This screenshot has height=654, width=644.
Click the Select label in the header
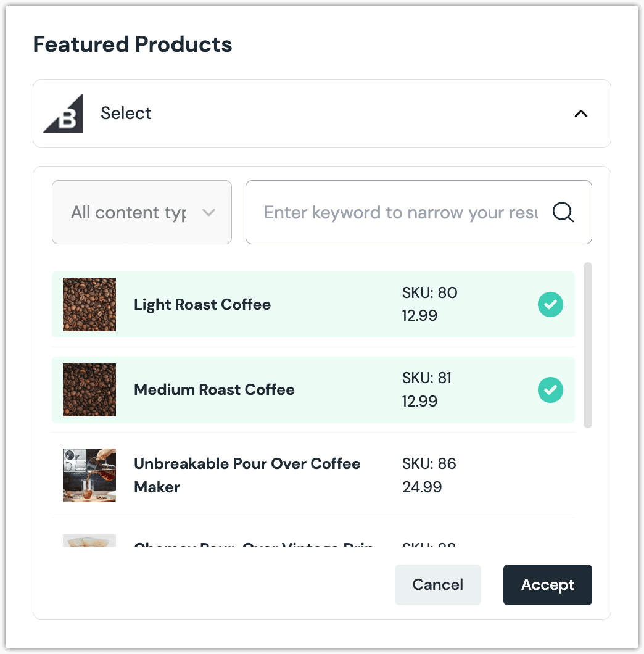[x=126, y=114]
